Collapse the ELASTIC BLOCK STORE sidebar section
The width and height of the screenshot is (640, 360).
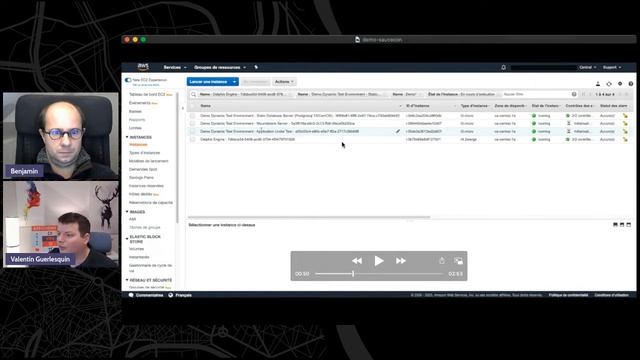[x=127, y=238]
